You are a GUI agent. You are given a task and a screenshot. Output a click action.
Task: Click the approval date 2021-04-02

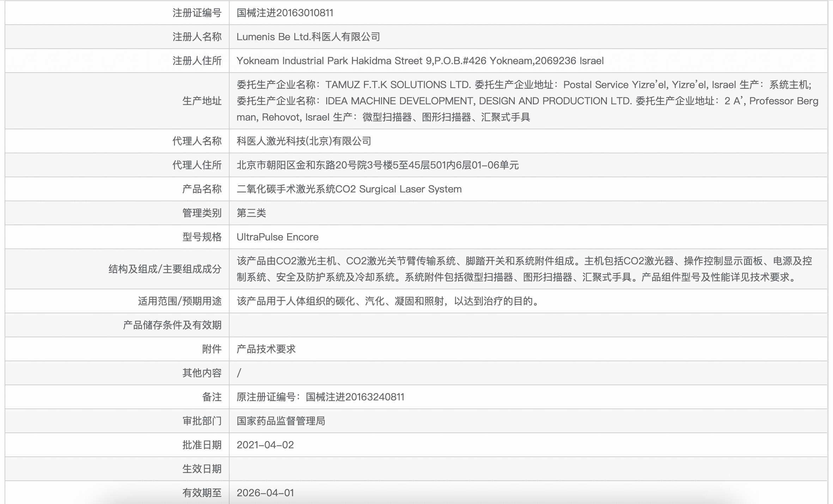(266, 445)
